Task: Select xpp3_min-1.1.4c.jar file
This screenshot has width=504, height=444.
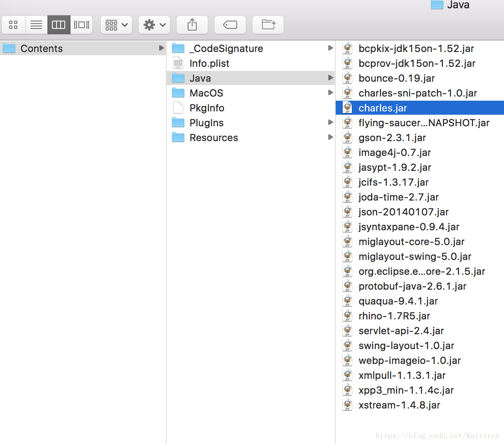Action: (x=420, y=390)
